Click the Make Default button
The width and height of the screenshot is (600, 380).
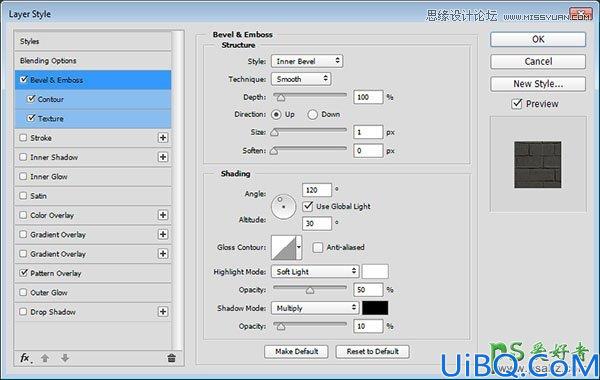tap(296, 351)
